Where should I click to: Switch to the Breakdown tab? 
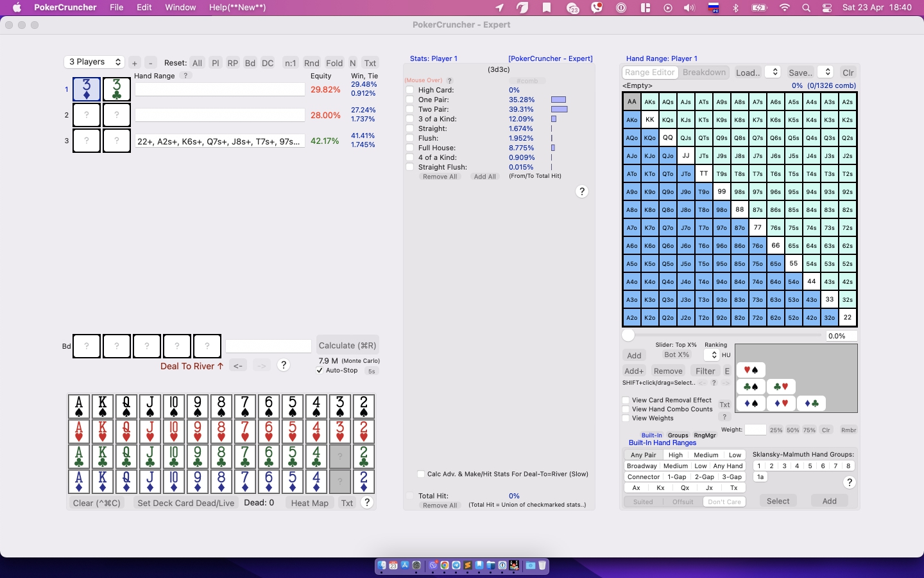click(705, 73)
